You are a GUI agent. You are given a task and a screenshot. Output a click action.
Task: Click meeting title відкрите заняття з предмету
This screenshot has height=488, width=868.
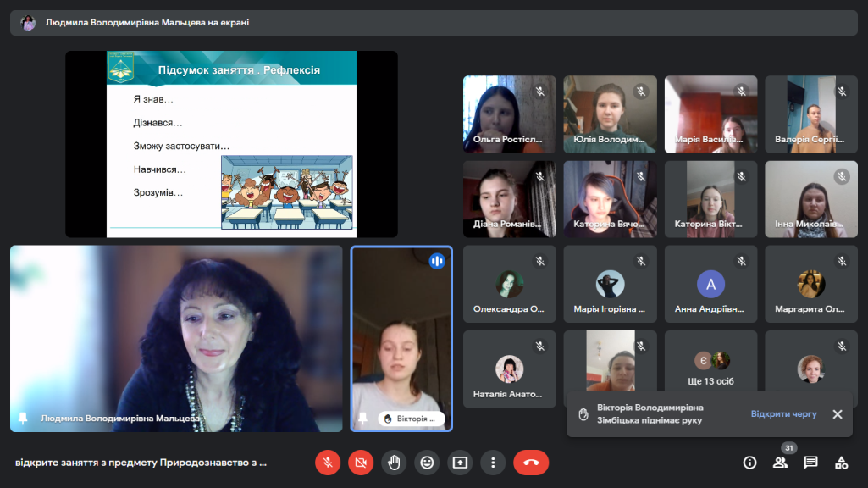click(x=141, y=463)
